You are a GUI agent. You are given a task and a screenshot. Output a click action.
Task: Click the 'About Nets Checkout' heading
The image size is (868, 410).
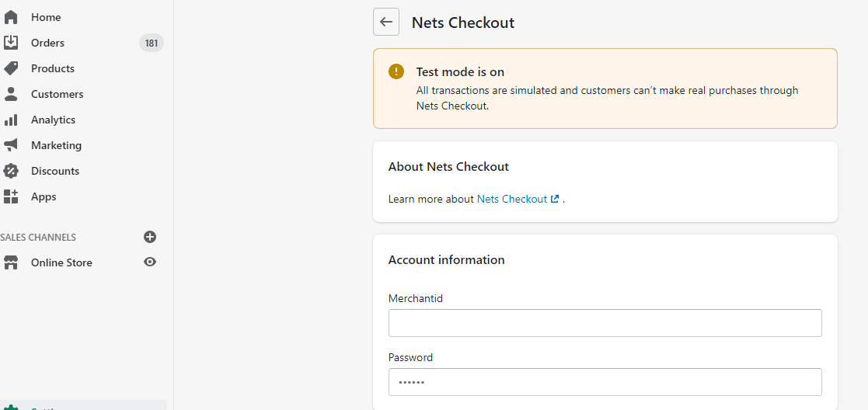pos(448,166)
